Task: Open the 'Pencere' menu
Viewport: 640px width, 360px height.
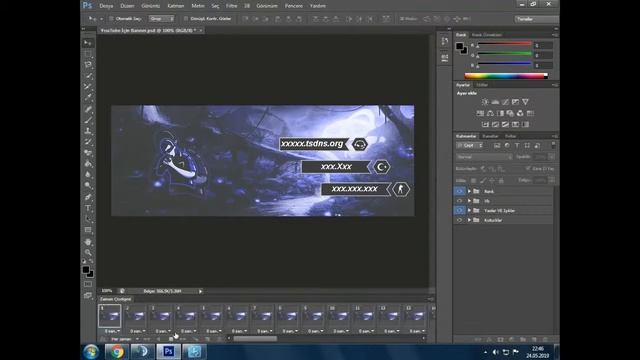Action: 294,6
